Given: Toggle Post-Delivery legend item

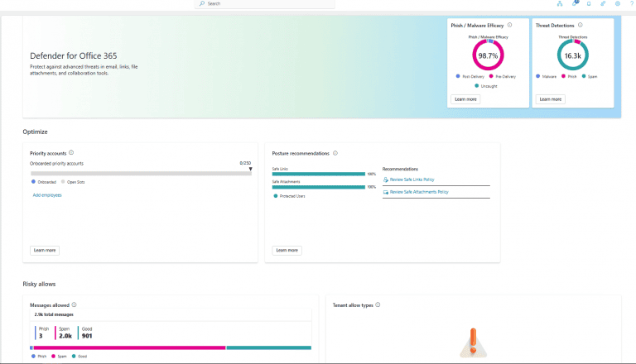Looking at the screenshot, I should click(470, 76).
